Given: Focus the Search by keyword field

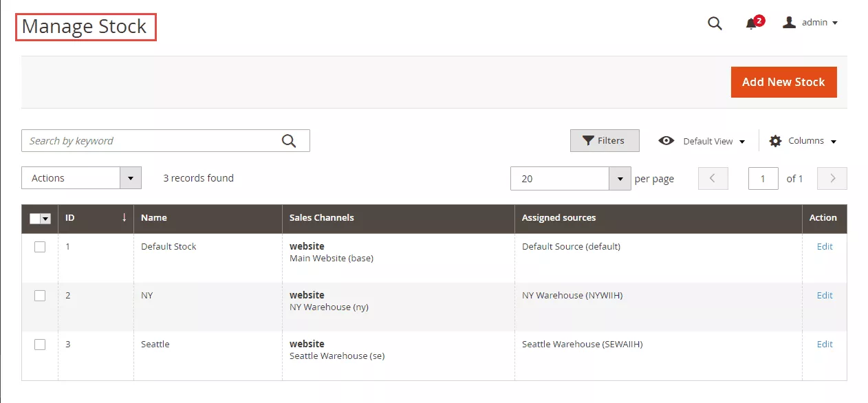Looking at the screenshot, I should [x=151, y=141].
